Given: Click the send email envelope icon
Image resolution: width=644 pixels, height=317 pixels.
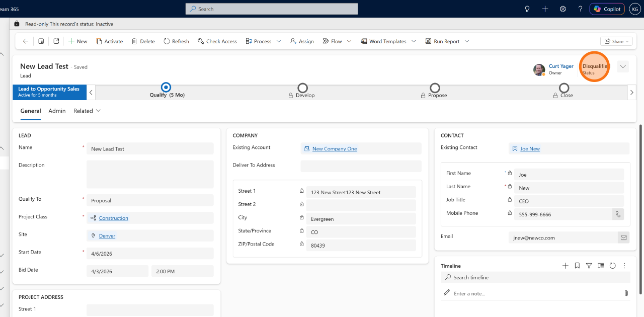Looking at the screenshot, I should [x=624, y=237].
